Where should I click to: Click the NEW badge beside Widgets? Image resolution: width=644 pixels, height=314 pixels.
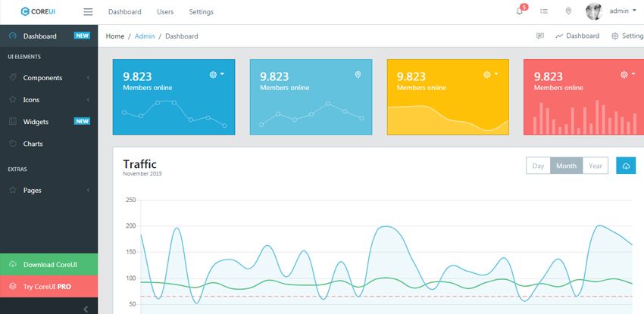pos(82,121)
